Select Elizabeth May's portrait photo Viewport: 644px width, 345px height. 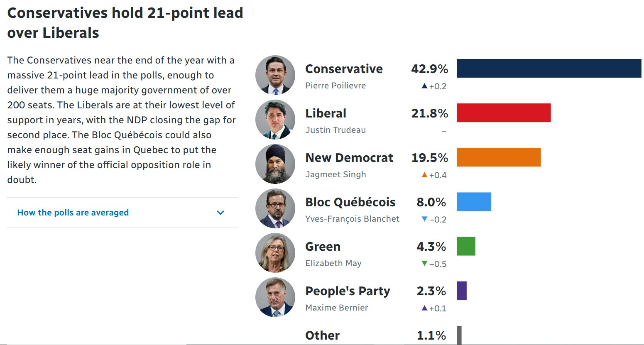pos(275,253)
